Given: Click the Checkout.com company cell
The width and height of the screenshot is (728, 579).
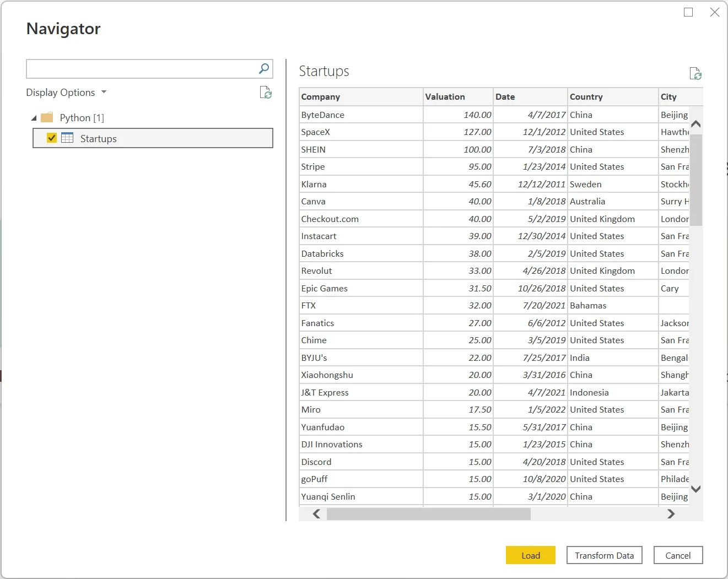Looking at the screenshot, I should pyautogui.click(x=361, y=219).
